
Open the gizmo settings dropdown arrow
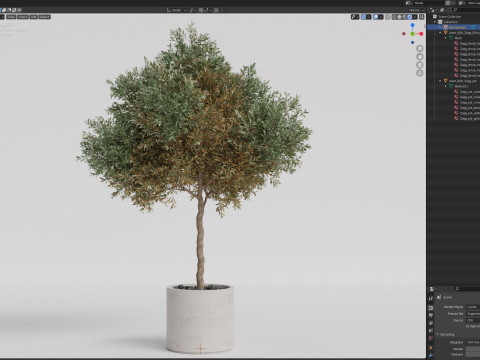(x=369, y=17)
